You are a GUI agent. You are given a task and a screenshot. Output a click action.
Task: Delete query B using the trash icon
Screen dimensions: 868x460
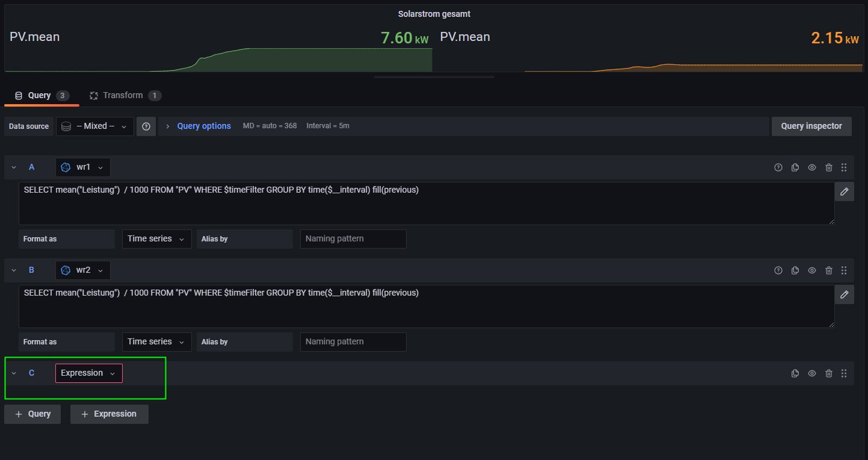coord(828,270)
